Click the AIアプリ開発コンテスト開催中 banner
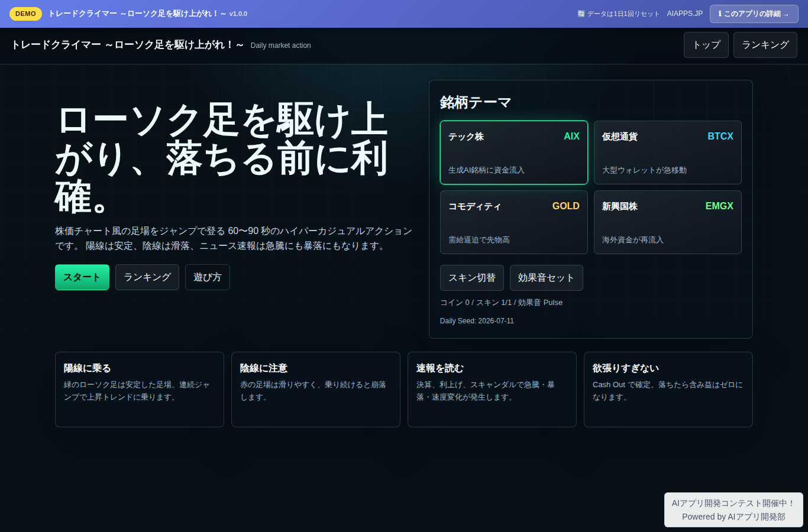This screenshot has width=808, height=532. point(733,510)
